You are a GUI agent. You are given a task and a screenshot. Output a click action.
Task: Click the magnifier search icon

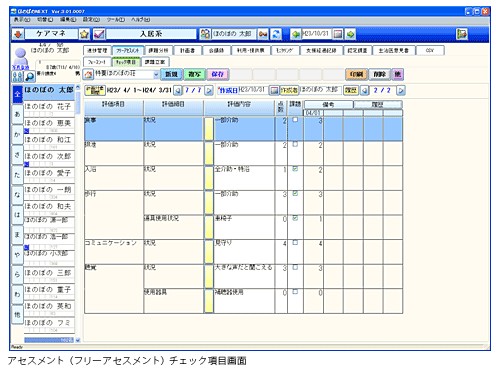point(30,77)
